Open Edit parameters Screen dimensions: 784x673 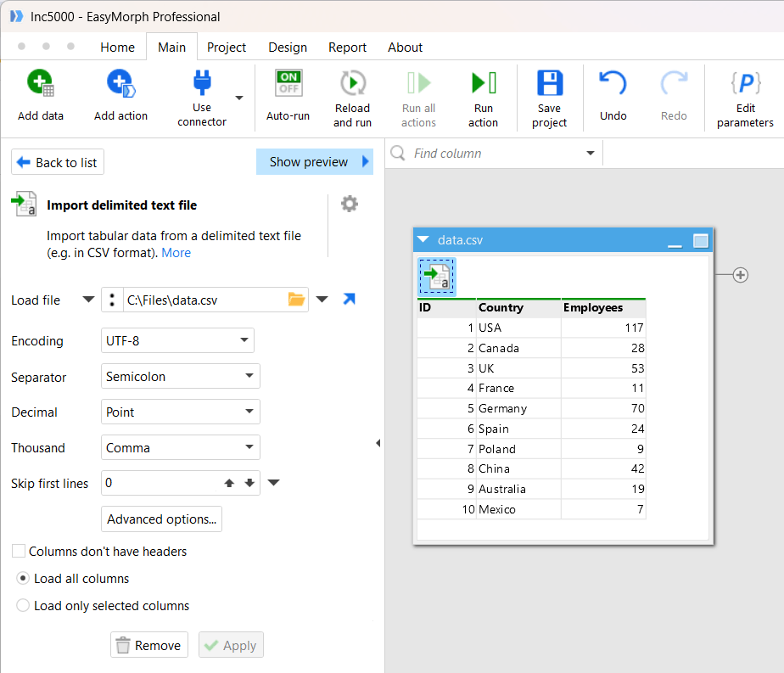point(746,99)
